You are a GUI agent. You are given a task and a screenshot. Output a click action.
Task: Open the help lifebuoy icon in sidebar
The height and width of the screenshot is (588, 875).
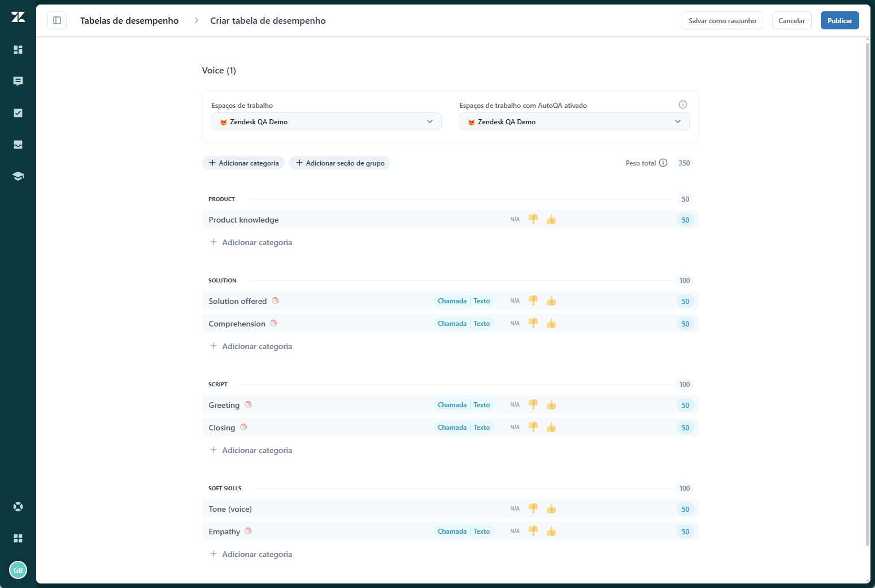coord(18,507)
